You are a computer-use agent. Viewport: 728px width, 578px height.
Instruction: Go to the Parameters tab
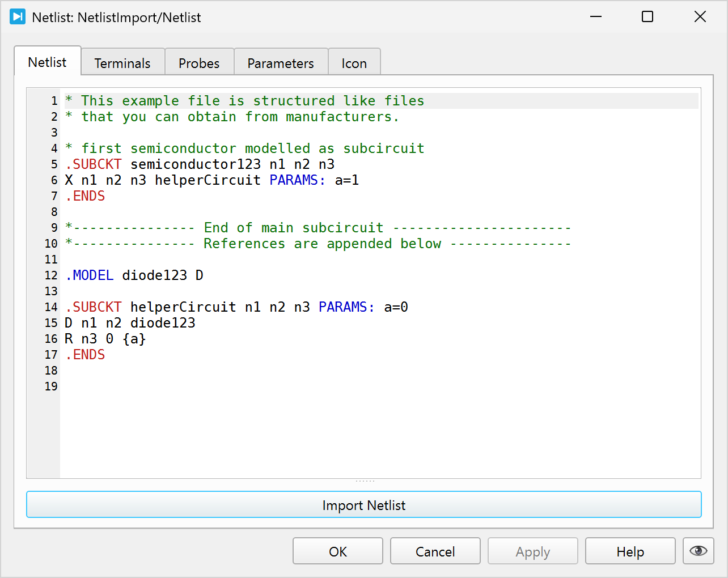(281, 63)
